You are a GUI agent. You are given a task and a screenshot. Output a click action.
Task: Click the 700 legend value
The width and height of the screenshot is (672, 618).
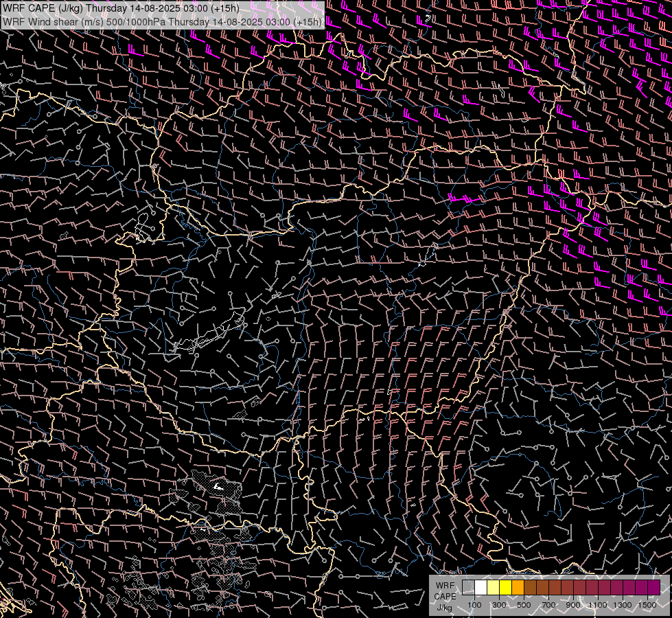point(548,605)
